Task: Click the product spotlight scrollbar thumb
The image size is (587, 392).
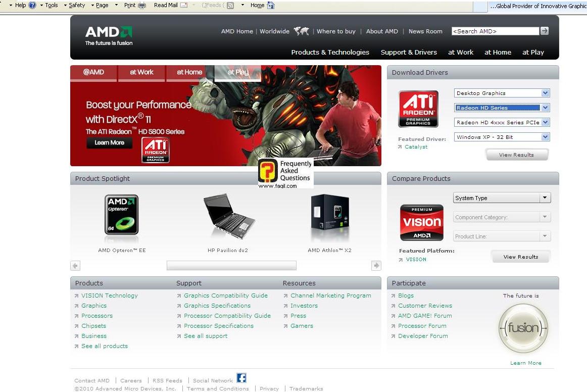Action: pos(231,266)
